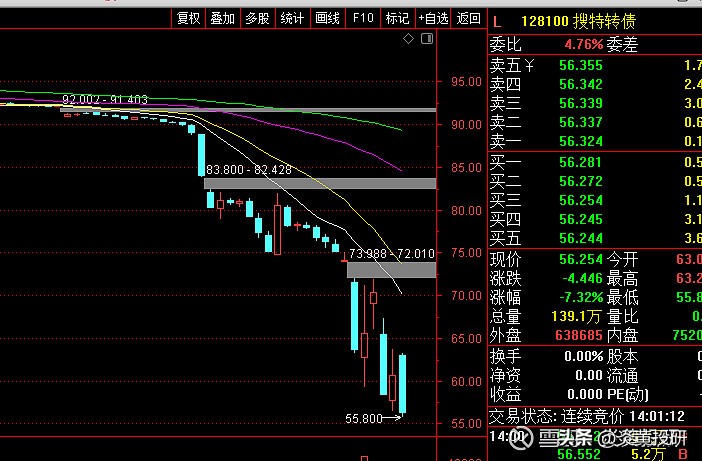Open the 复权 toolbar option

[x=188, y=18]
